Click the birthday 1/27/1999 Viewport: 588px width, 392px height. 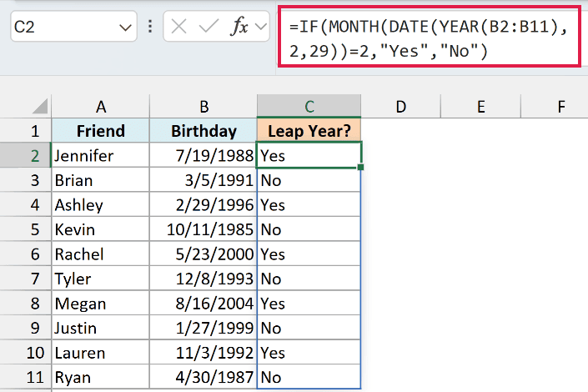point(204,328)
